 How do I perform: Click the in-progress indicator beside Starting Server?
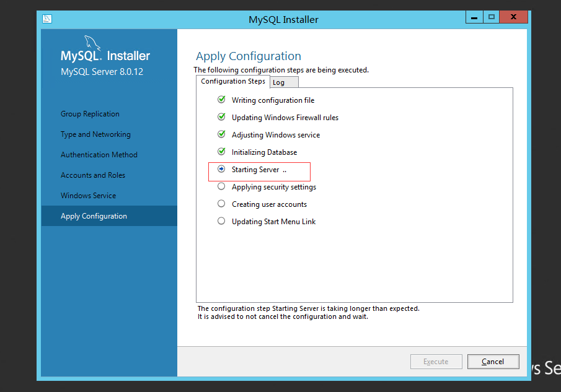click(221, 168)
